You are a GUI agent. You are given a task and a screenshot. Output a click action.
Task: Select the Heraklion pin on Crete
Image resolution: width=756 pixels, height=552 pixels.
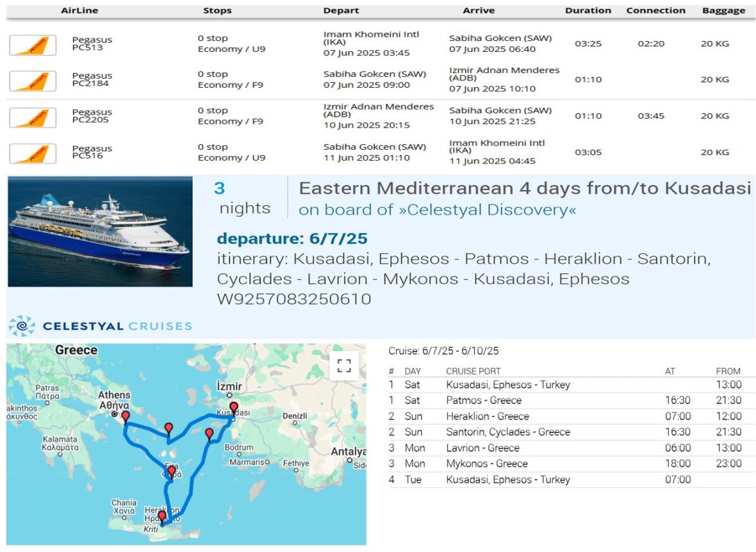[162, 516]
